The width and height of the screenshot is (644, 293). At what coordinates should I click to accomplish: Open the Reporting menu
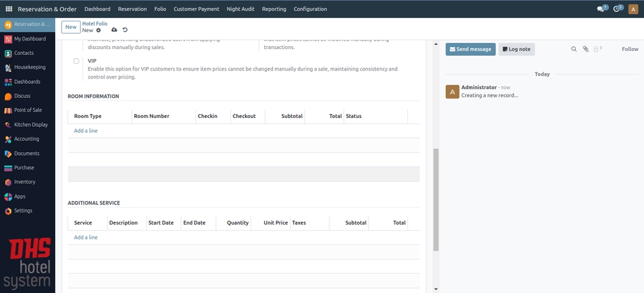274,9
